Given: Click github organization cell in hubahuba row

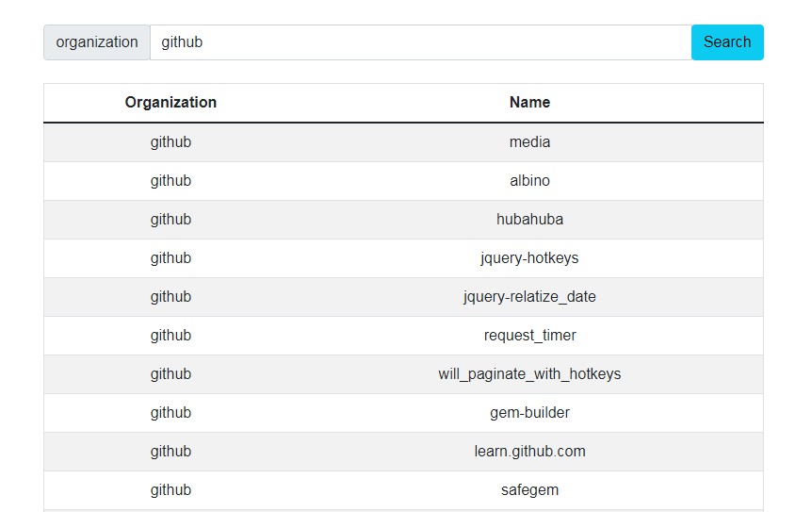Looking at the screenshot, I should [x=171, y=220].
